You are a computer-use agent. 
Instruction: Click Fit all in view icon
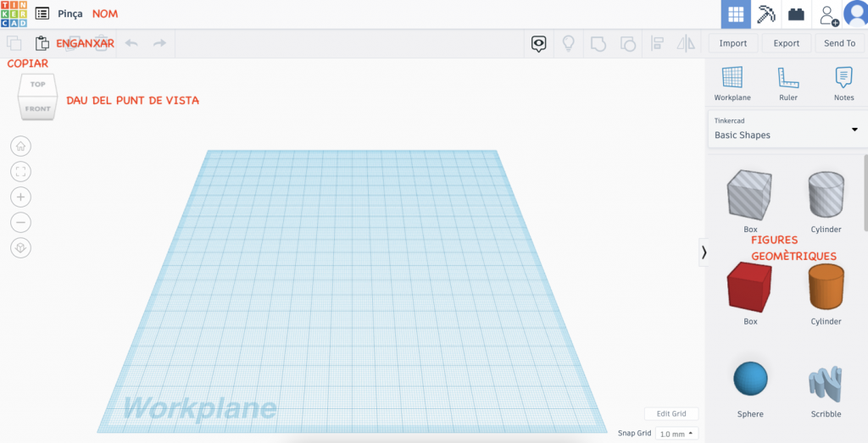pos(21,171)
